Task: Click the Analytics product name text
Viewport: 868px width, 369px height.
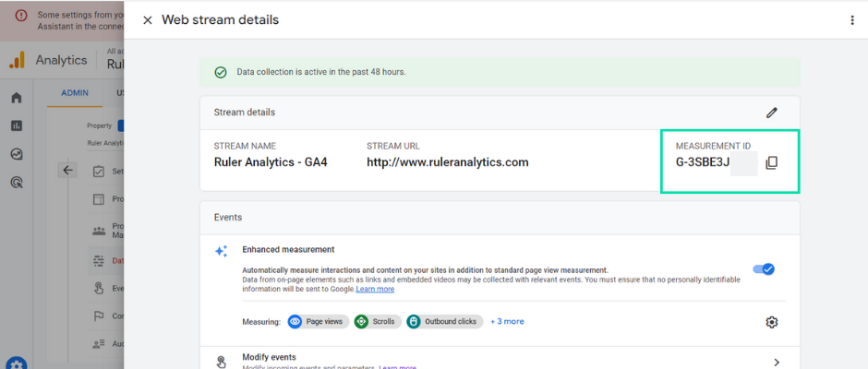Action: pos(62,60)
